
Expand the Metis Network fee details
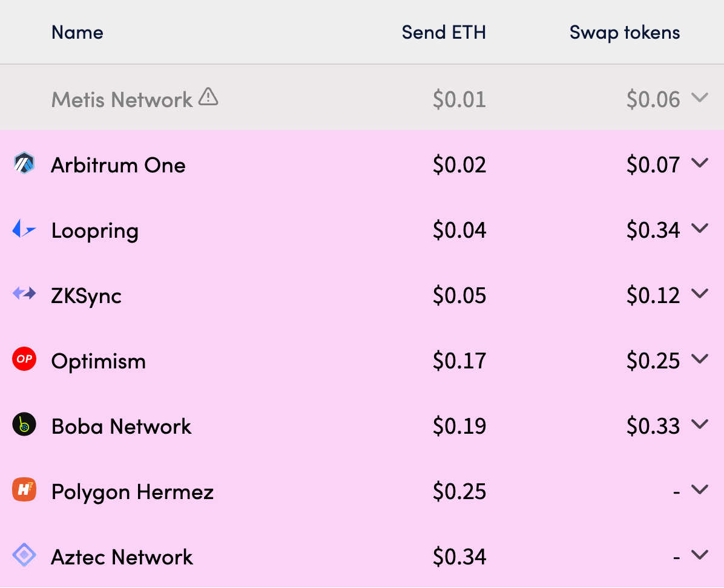coord(701,98)
